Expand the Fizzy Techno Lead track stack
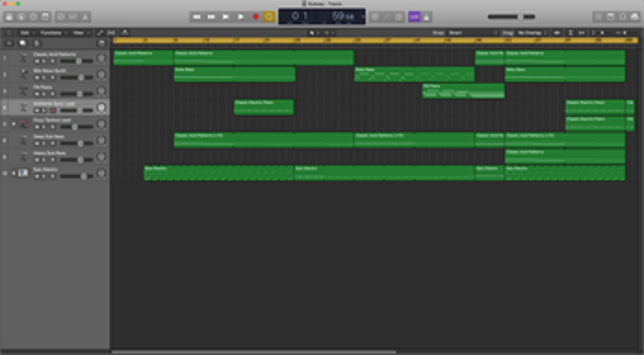The image size is (644, 355). pyautogui.click(x=13, y=124)
